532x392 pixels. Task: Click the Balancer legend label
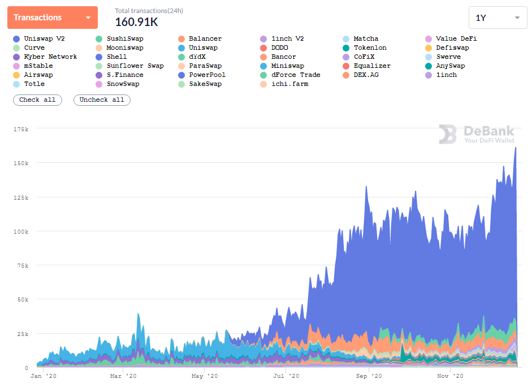point(205,38)
